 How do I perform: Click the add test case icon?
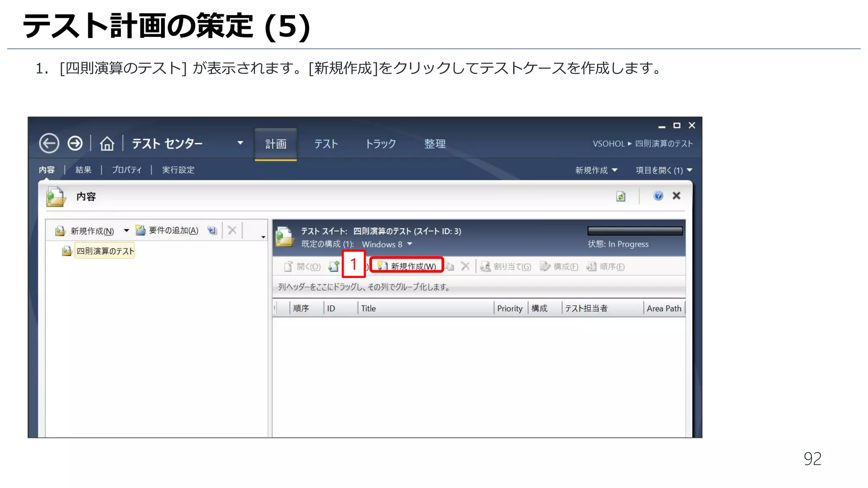[334, 266]
